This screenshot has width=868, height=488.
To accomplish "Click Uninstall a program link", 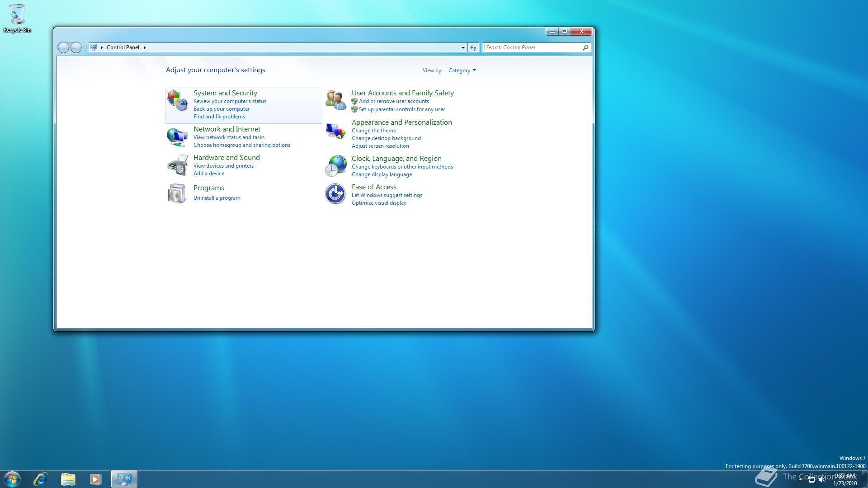I will (217, 198).
